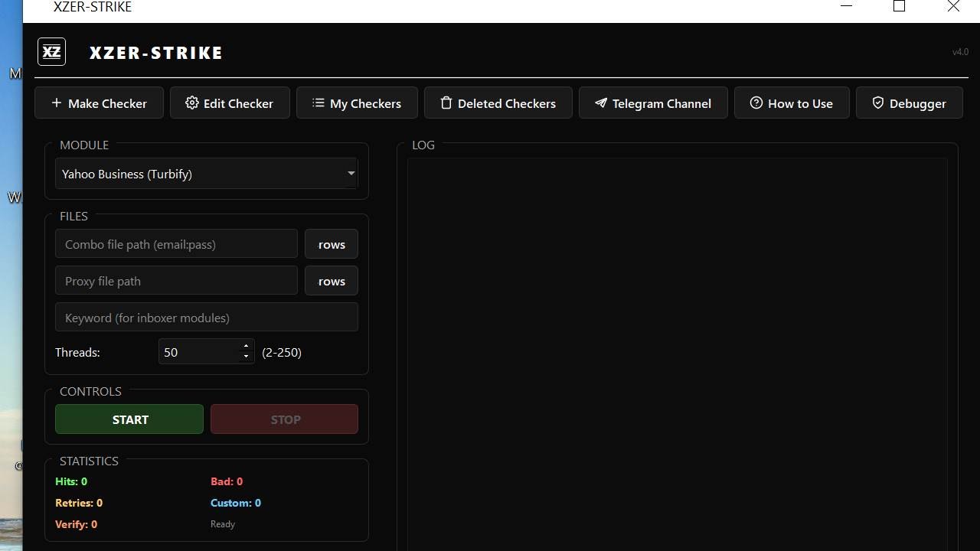Click the rows button beside Combo file path
Image resolution: width=980 pixels, height=551 pixels.
332,244
